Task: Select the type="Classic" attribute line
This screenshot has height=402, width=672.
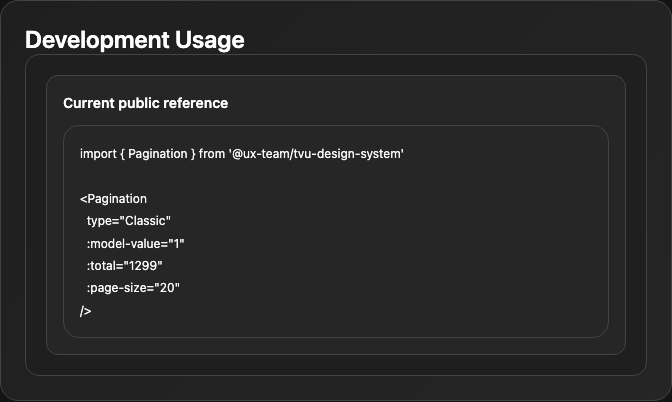Action: click(x=129, y=221)
